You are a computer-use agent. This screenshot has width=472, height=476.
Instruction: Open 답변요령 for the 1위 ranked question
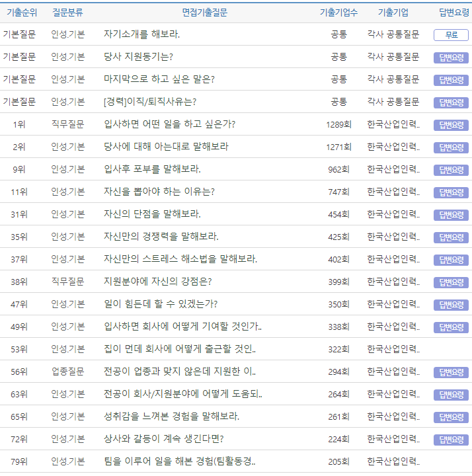point(451,125)
